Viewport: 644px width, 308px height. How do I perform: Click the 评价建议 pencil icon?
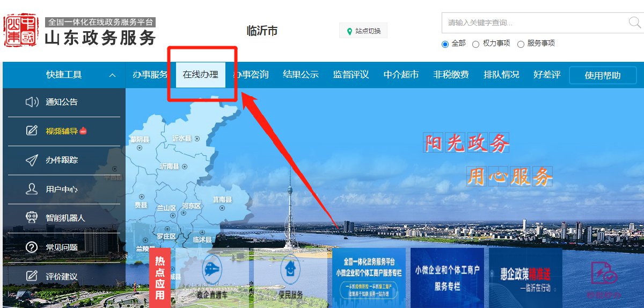point(32,276)
